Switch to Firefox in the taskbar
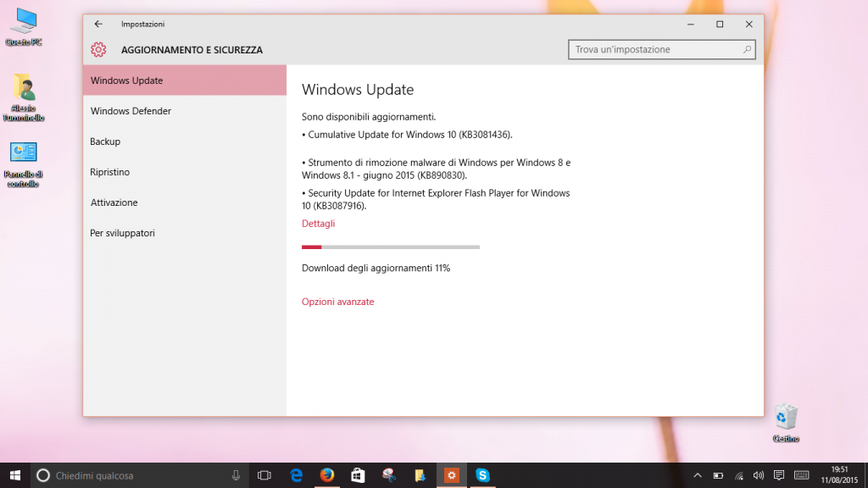 327,475
